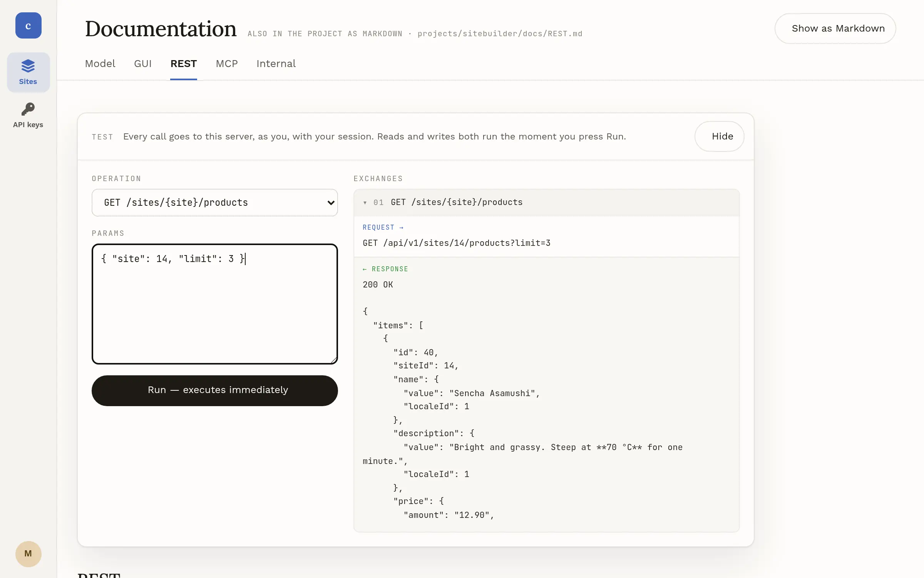Open the Internal tab
Viewport: 924px width, 578px height.
[276, 64]
